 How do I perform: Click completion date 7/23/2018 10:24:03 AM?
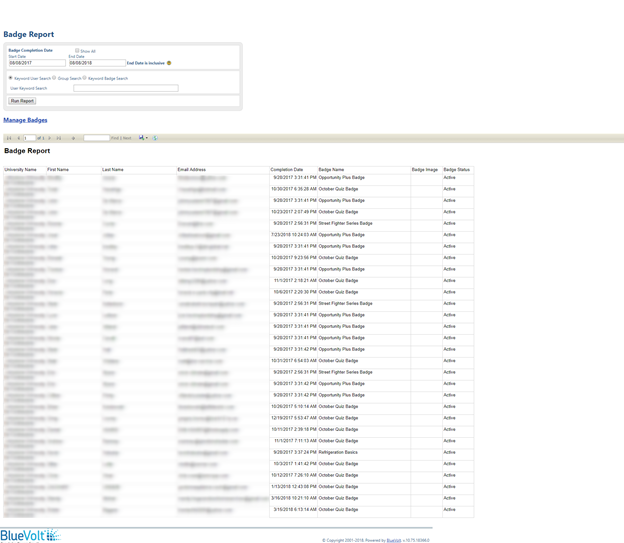[x=294, y=235]
